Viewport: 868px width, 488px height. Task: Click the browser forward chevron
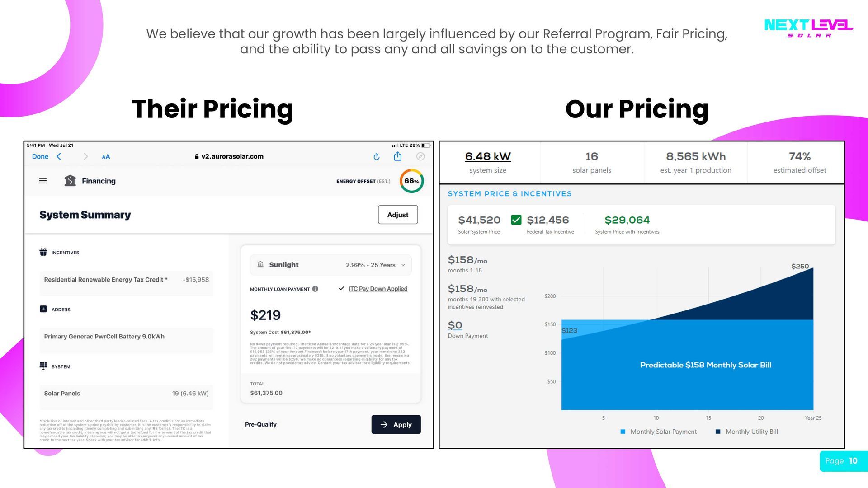pyautogui.click(x=86, y=156)
